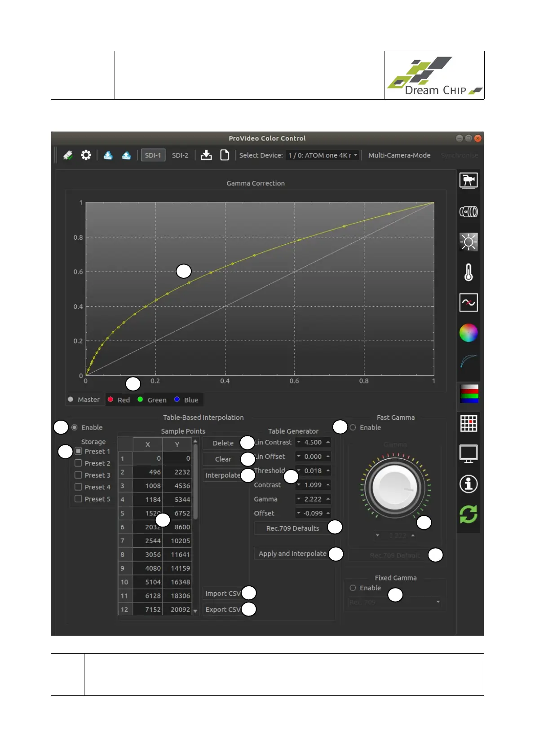Open the lens sidebar panel
The width and height of the screenshot is (535, 756).
[469, 211]
